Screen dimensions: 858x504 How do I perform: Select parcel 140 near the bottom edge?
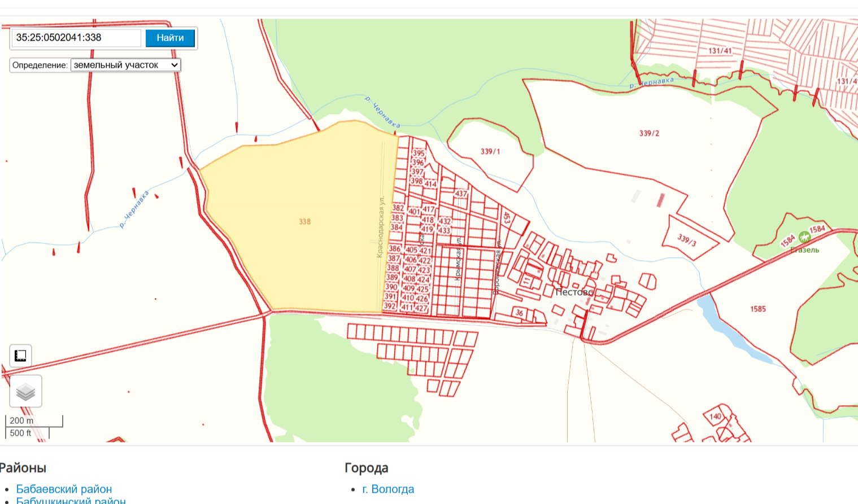pos(716,417)
